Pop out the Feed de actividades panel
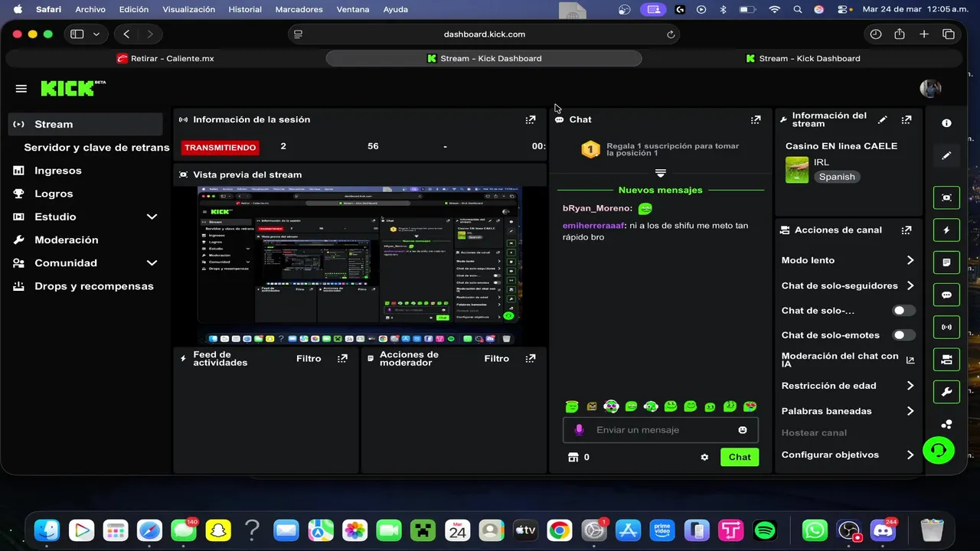 coord(342,358)
